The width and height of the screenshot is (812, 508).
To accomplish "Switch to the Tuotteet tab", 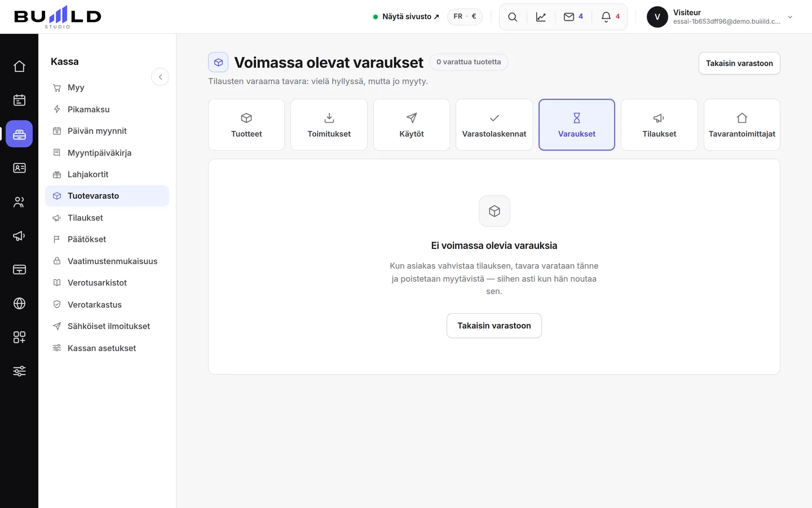I will [246, 125].
